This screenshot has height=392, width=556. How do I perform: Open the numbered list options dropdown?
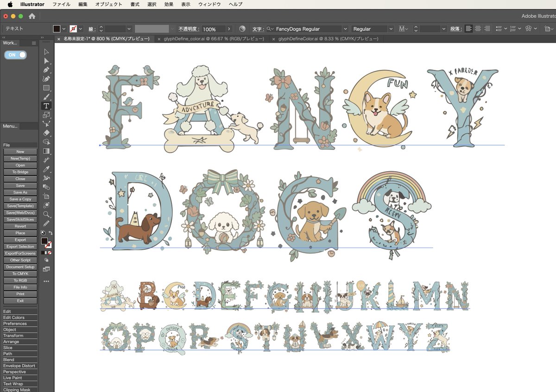518,29
